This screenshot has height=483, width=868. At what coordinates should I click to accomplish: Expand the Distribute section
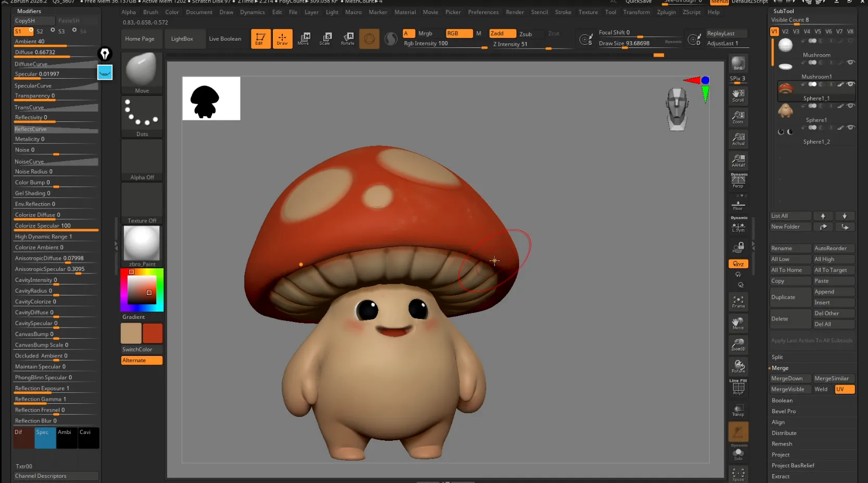pyautogui.click(x=784, y=434)
